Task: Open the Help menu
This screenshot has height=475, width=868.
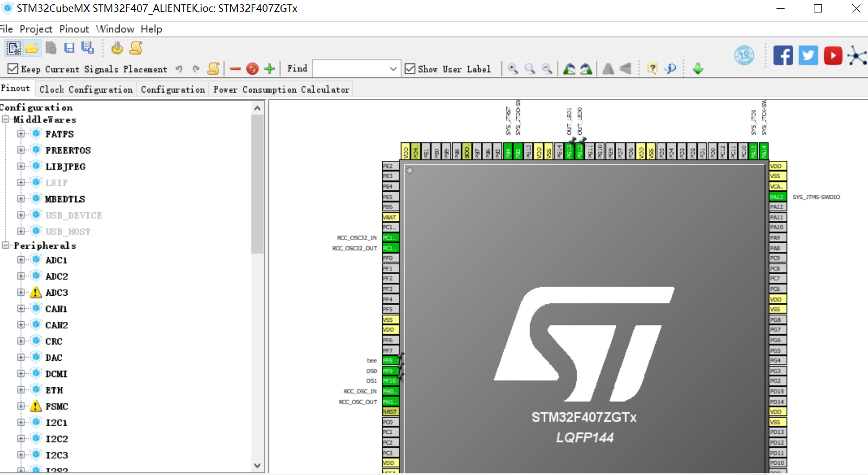Action: (152, 29)
